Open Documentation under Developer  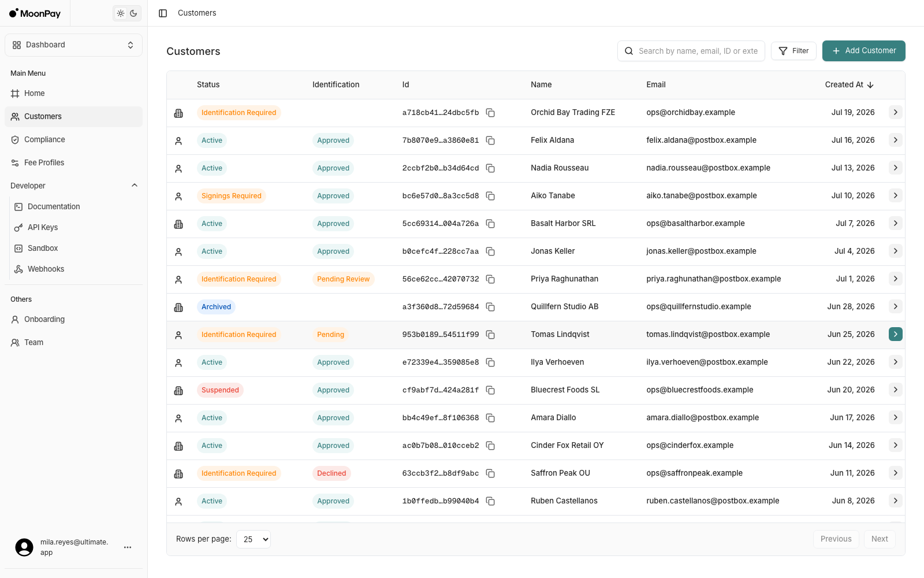click(77, 207)
